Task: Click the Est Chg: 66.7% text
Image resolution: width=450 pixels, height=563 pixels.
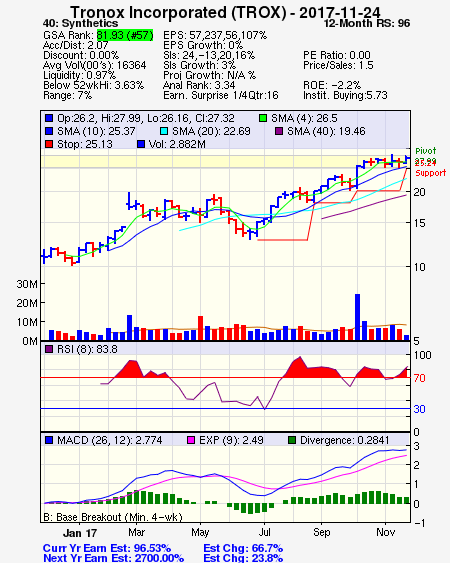Action: [x=243, y=549]
